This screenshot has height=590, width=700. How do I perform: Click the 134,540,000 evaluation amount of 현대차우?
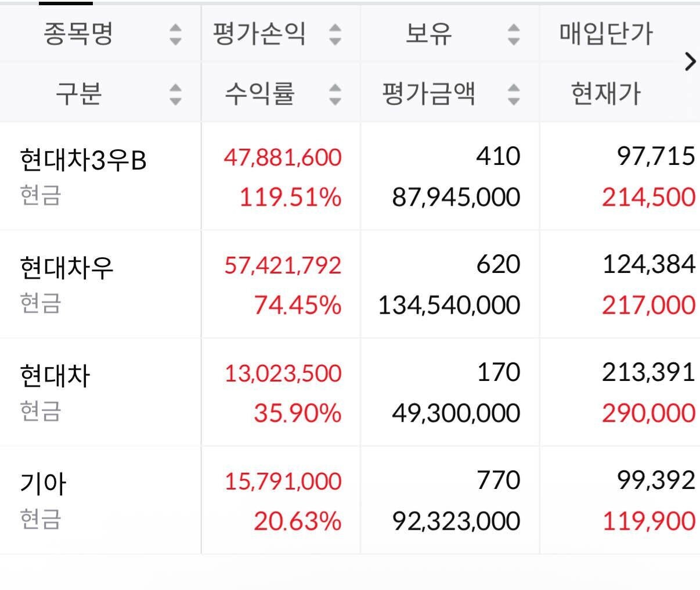click(450, 304)
